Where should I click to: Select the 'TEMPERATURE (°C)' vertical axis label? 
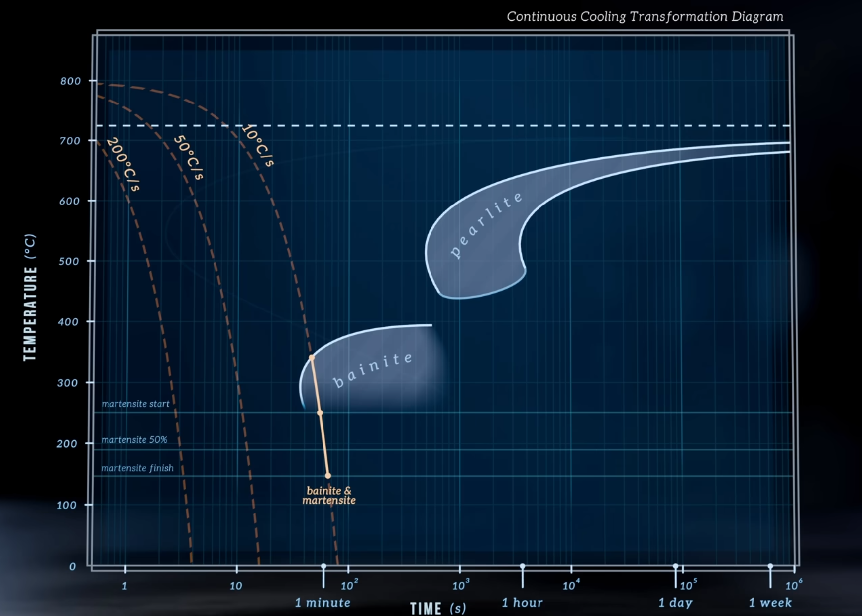[30, 297]
